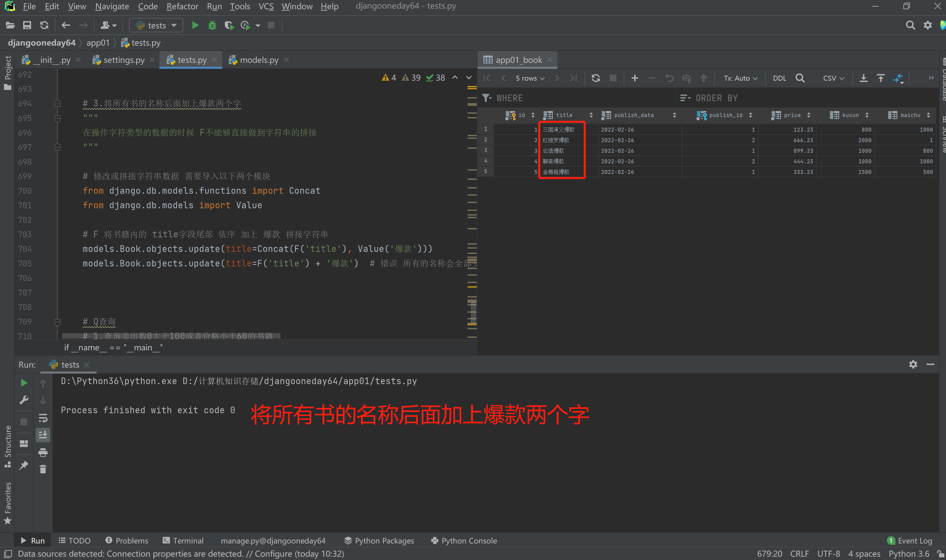This screenshot has height=560, width=946.
Task: Open the user profile dropdown in toolbar
Action: (x=108, y=25)
